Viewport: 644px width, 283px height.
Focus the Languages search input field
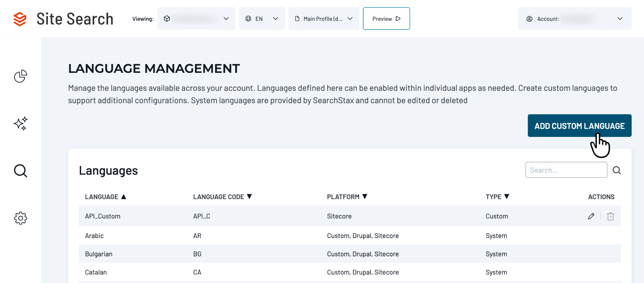click(566, 170)
